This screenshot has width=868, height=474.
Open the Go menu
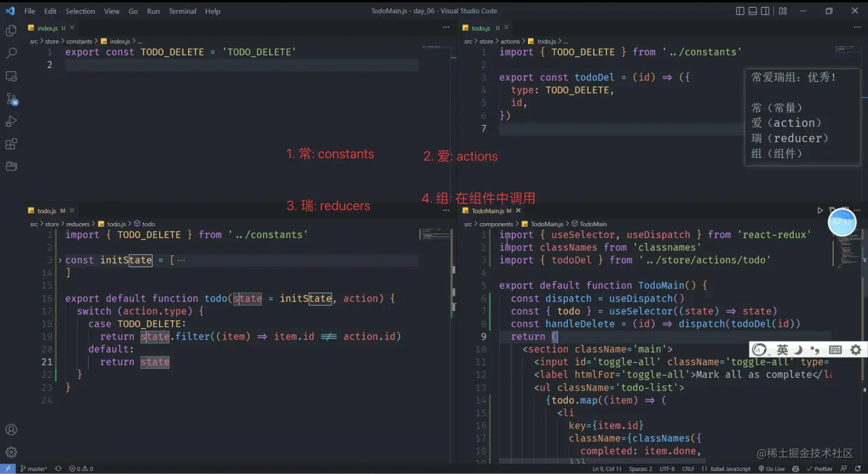[133, 11]
